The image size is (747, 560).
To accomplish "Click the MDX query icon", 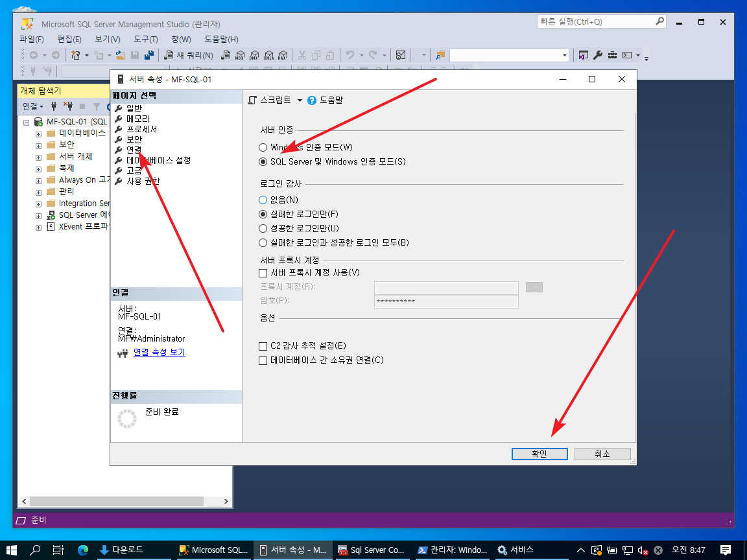I will pos(240,55).
